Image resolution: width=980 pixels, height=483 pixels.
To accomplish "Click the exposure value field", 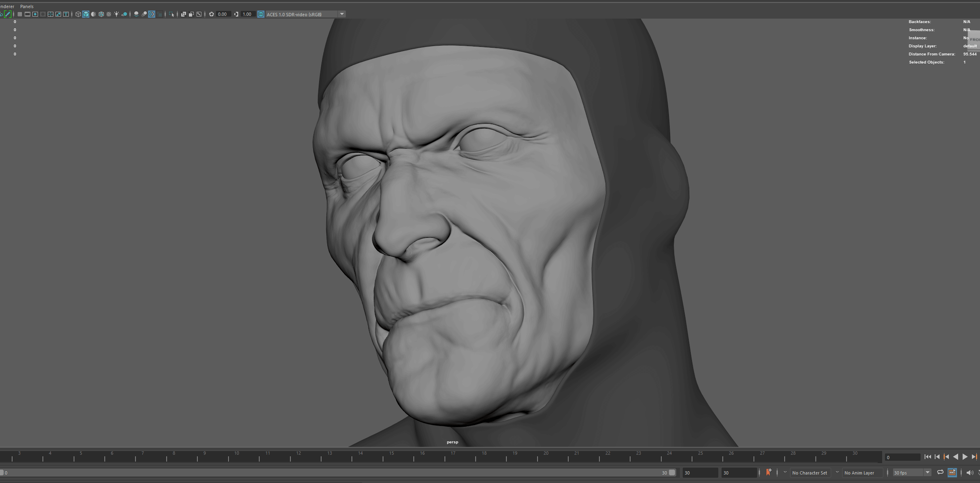I will tap(222, 14).
